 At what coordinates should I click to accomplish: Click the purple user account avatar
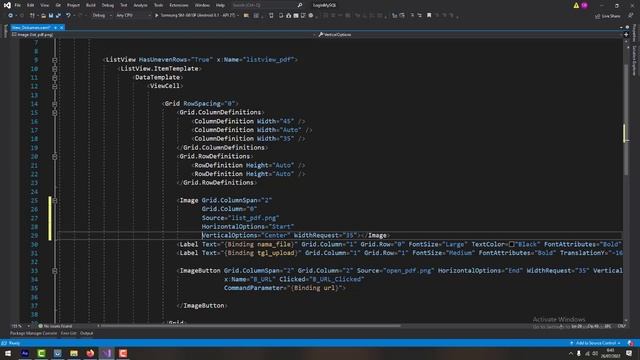tap(584, 5)
